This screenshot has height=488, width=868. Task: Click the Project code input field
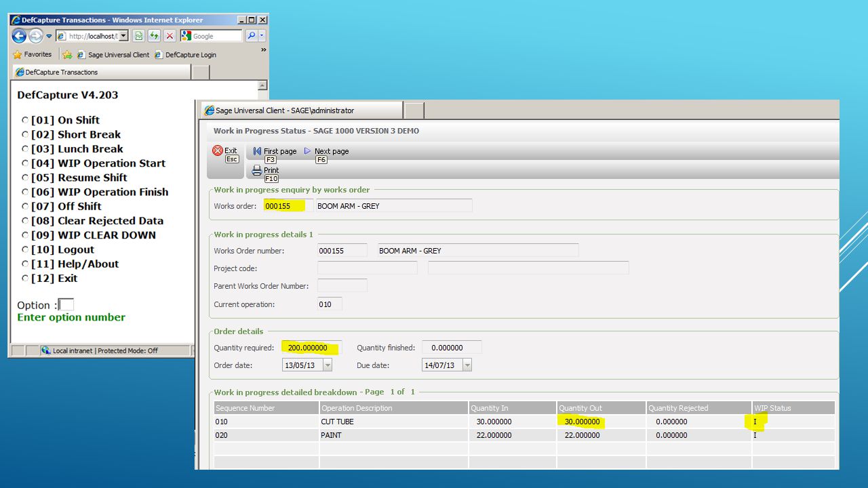(x=368, y=268)
